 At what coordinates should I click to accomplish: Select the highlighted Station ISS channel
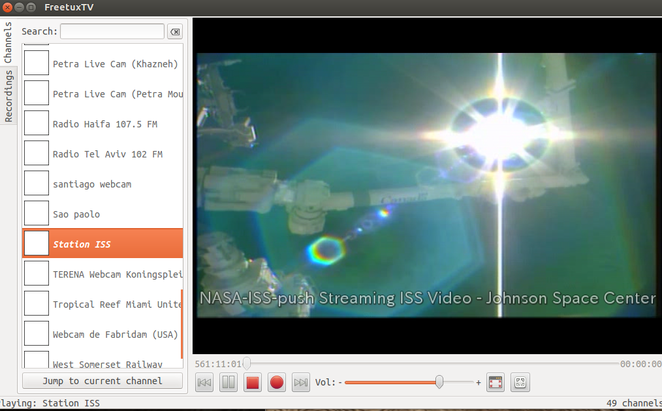(103, 244)
